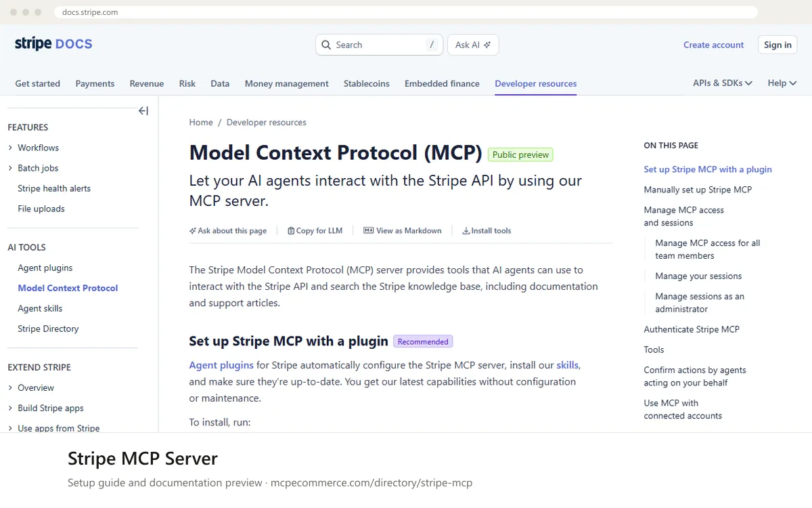Open Stripe health alerts in sidebar
This screenshot has width=812, height=508.
54,188
